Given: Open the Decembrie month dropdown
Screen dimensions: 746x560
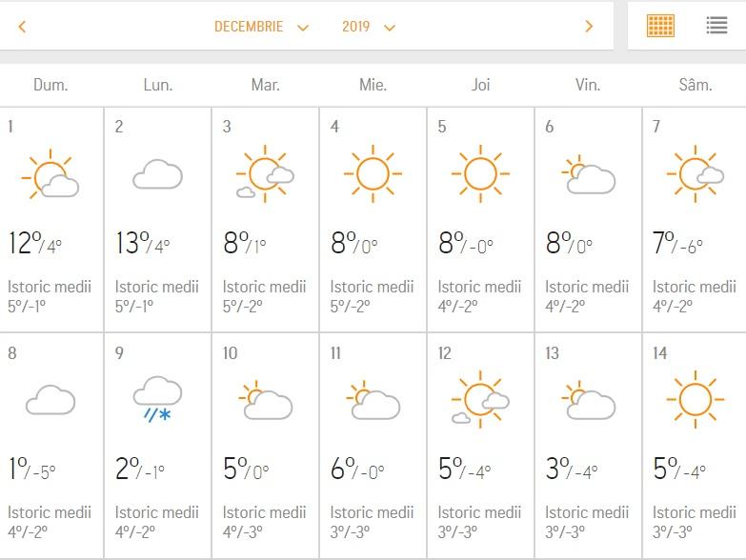Looking at the screenshot, I should click(261, 27).
